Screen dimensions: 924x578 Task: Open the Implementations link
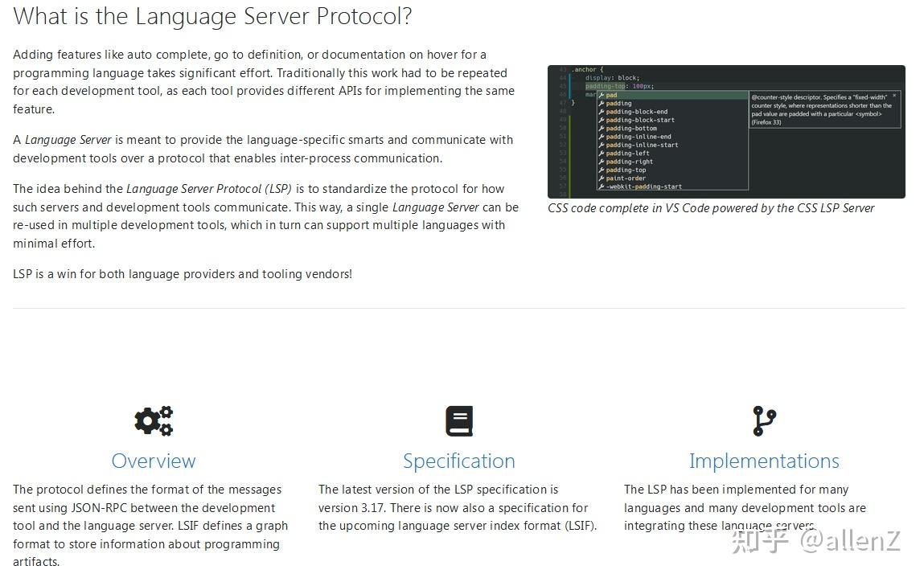coord(763,461)
